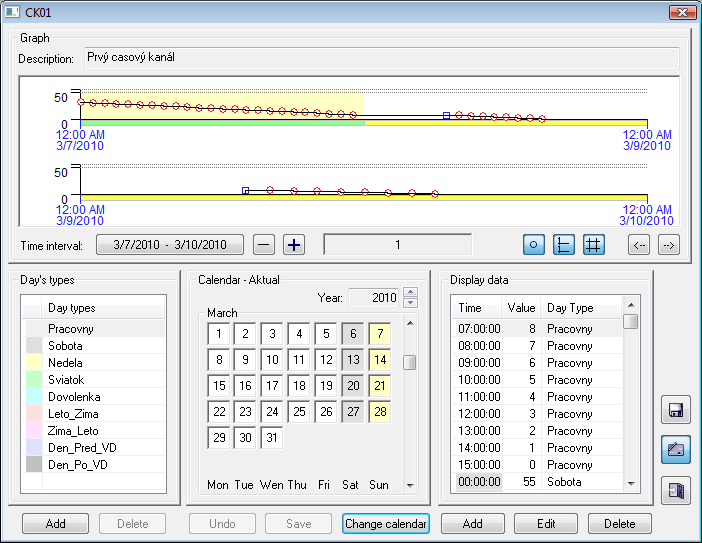Shift graph interval left with arrow button
Screen dimensions: 702x543
(x=639, y=245)
